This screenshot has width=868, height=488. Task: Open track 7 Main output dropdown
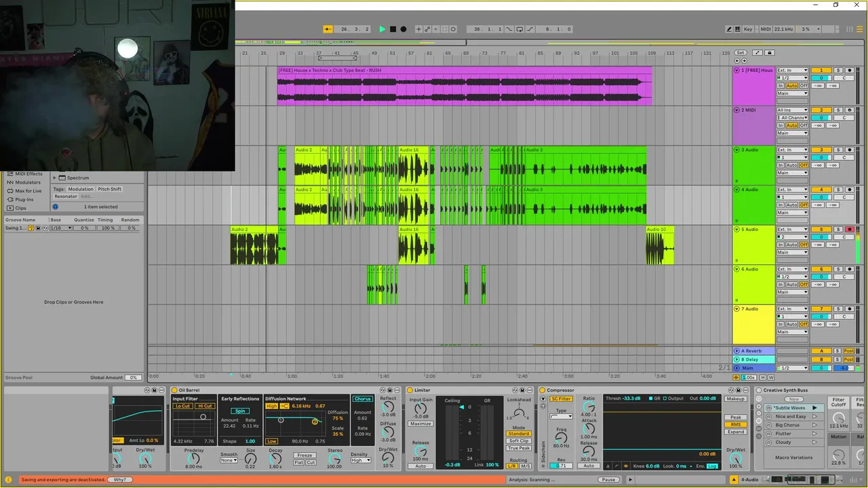click(793, 332)
